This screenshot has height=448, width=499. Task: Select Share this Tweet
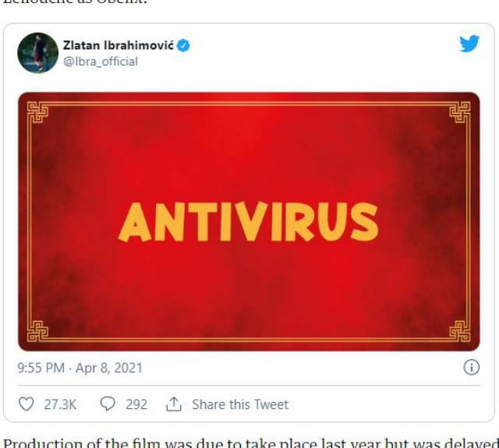240,404
